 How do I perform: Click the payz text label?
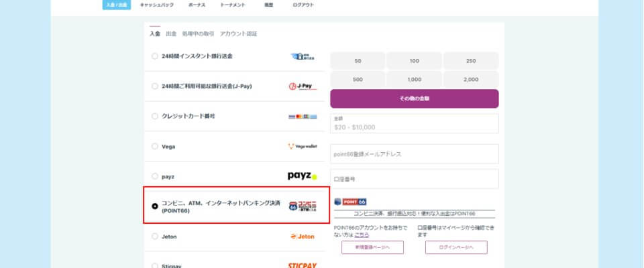tap(168, 176)
